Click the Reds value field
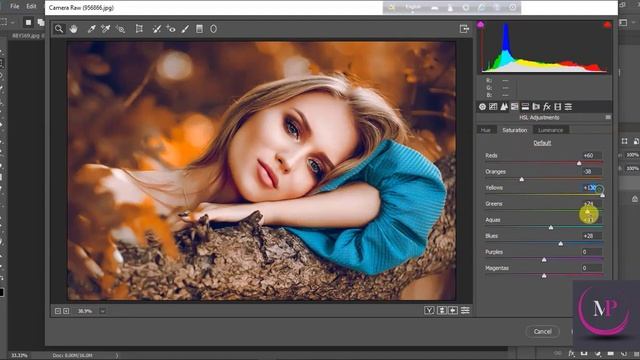Screen dimensions: 640x360 (x=591, y=156)
